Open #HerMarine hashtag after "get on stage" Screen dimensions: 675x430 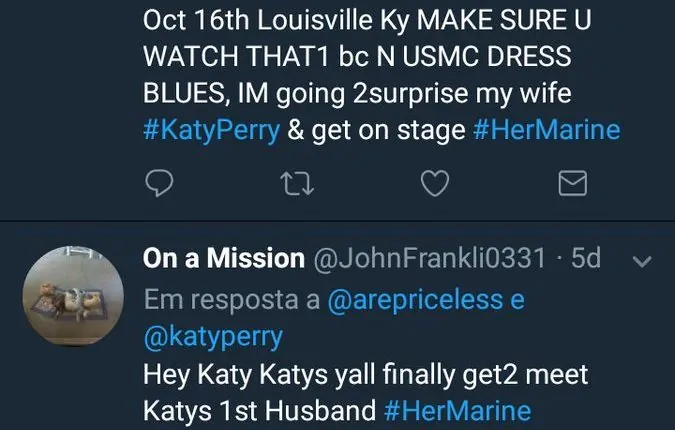point(546,130)
